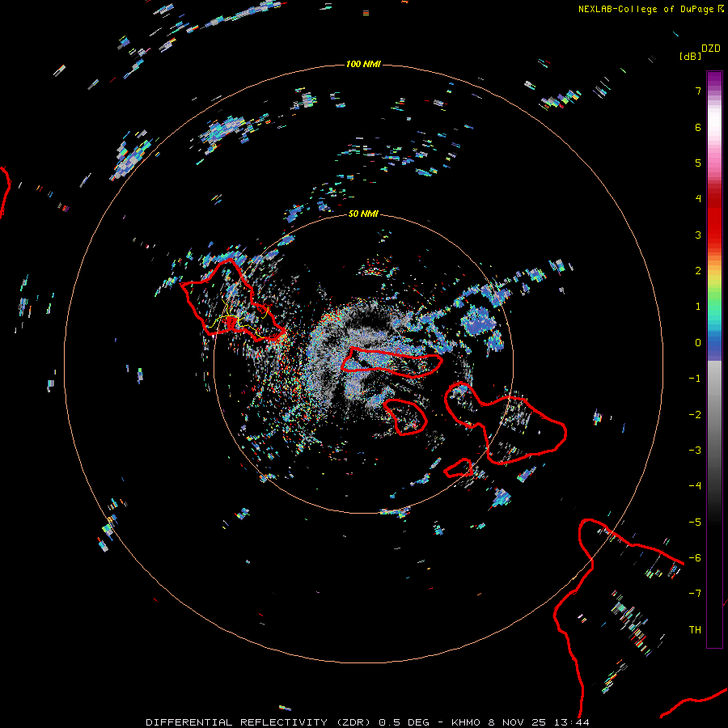Click the 0 value on color scale
Image resolution: width=728 pixels, height=728 pixels.
coord(698,343)
